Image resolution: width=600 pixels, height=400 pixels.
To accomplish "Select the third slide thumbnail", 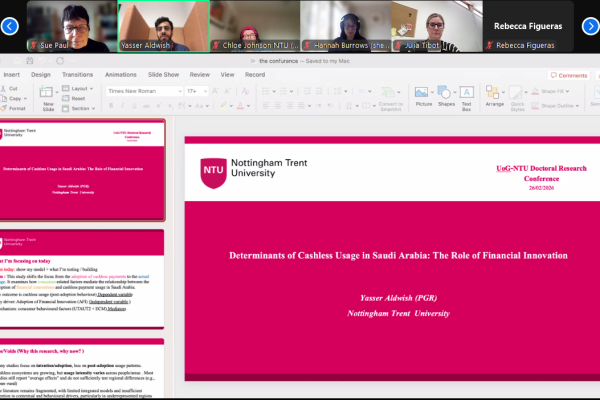I will pyautogui.click(x=82, y=368).
